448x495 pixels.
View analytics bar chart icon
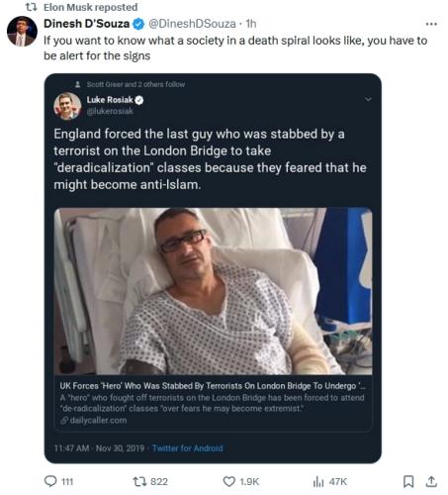pyautogui.click(x=318, y=481)
